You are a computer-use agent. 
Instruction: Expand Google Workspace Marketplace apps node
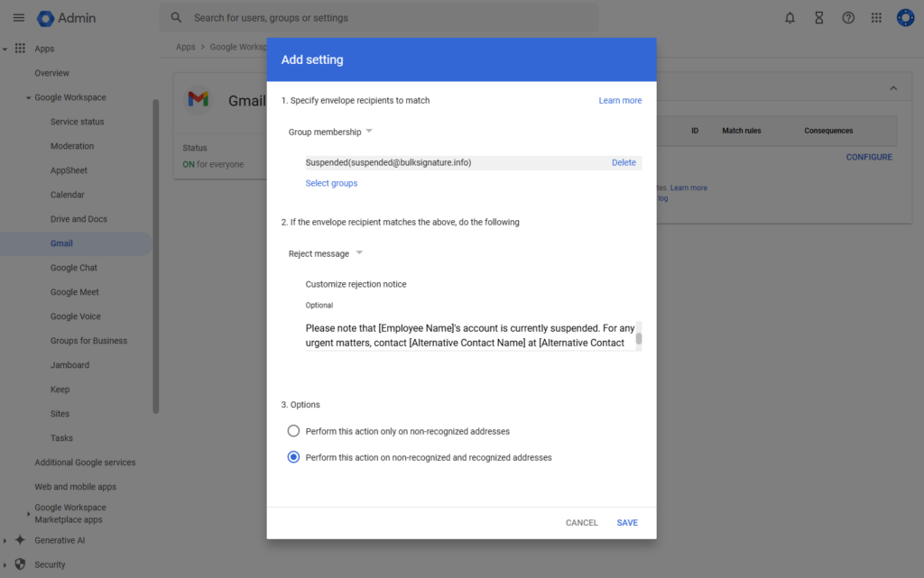pyautogui.click(x=28, y=514)
